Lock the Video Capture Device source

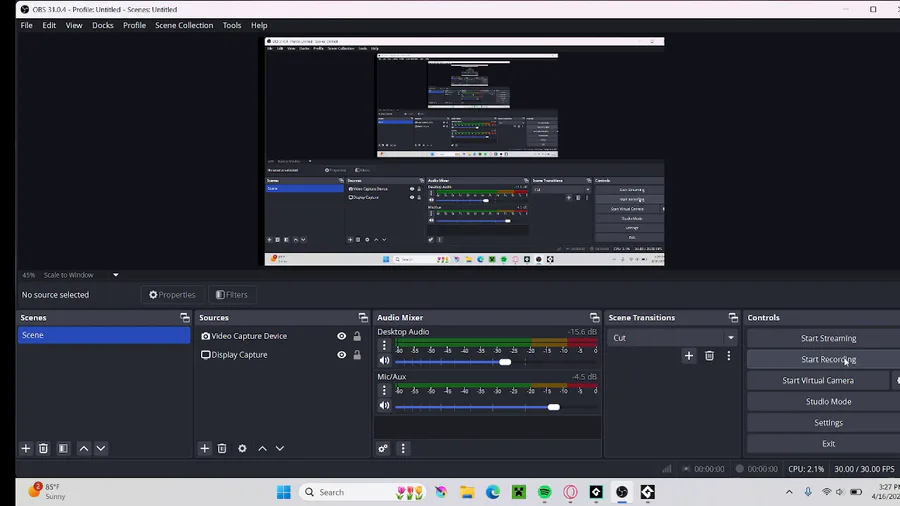coord(357,336)
